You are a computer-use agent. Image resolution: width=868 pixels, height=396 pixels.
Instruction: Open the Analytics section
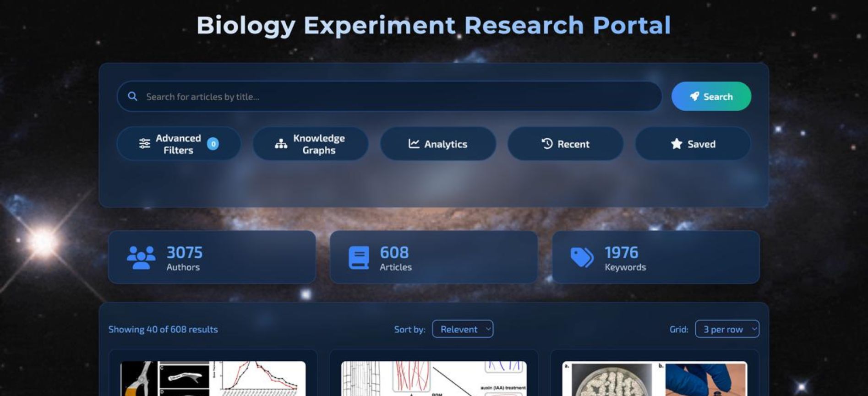pyautogui.click(x=438, y=144)
